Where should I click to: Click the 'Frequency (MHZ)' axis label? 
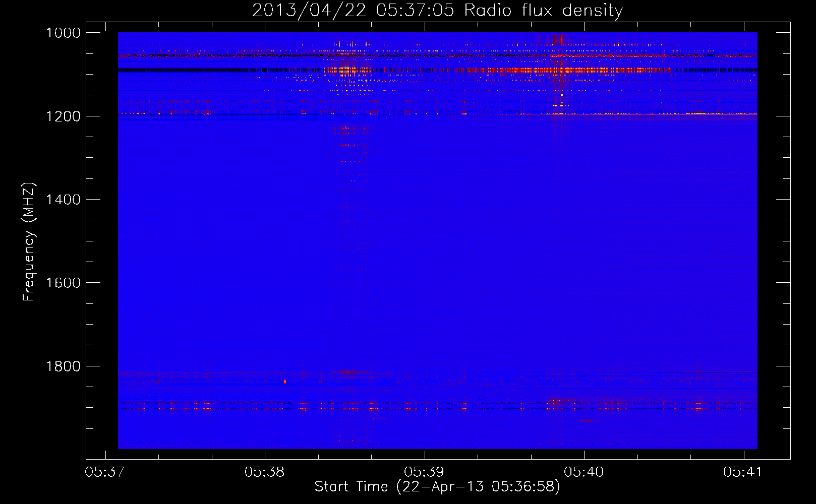(x=29, y=242)
